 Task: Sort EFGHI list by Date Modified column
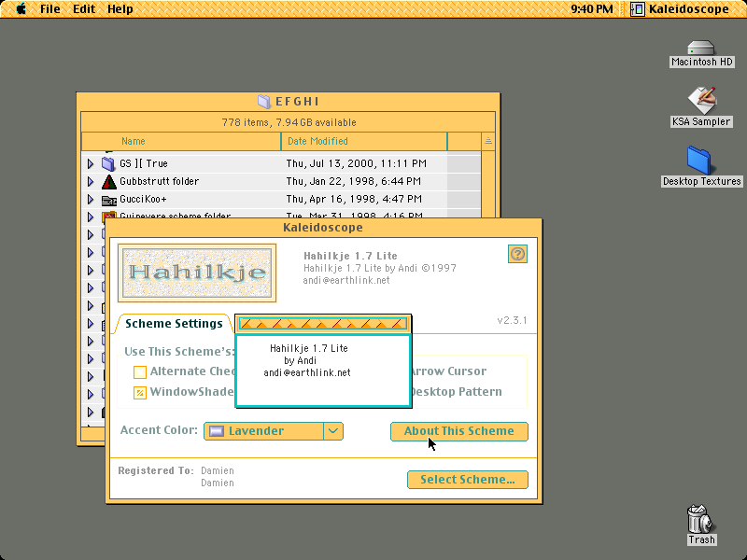click(364, 142)
